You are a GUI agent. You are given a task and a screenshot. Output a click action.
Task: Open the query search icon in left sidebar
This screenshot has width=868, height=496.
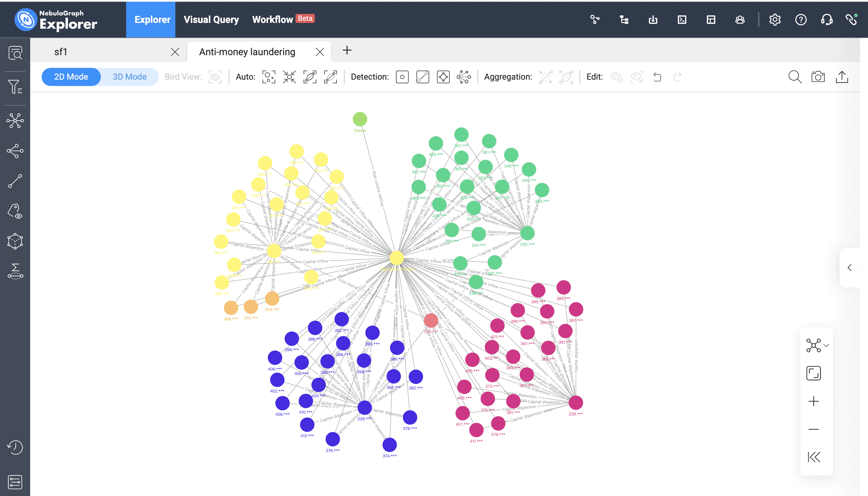tap(15, 53)
